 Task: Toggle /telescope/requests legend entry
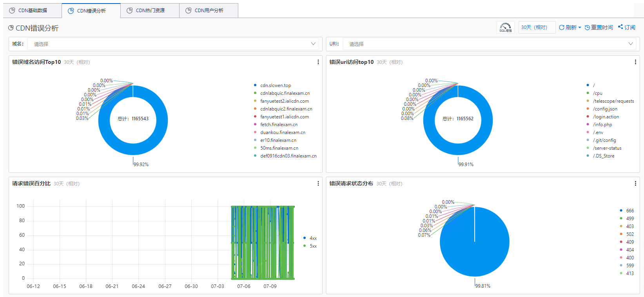tap(610, 101)
